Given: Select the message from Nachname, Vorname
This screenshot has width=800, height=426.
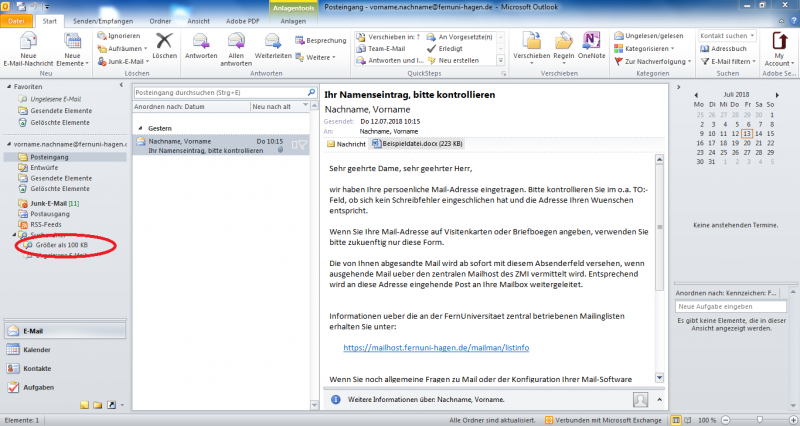Looking at the screenshot, I should point(221,145).
